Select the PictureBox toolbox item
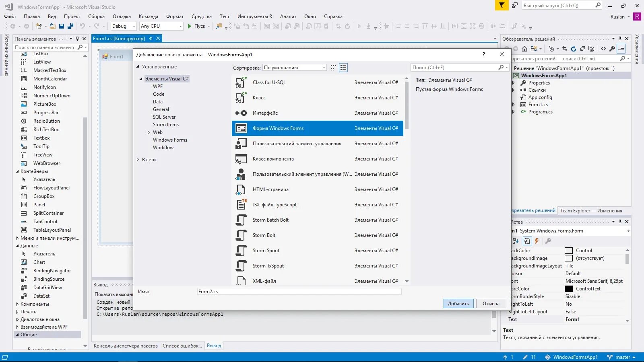This screenshot has width=644, height=362. click(x=45, y=104)
